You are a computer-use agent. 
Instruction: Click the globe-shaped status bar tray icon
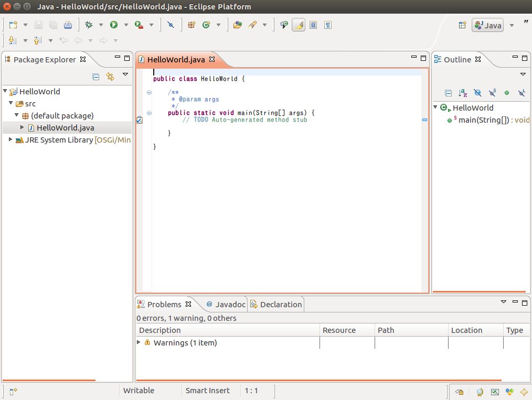point(480,392)
